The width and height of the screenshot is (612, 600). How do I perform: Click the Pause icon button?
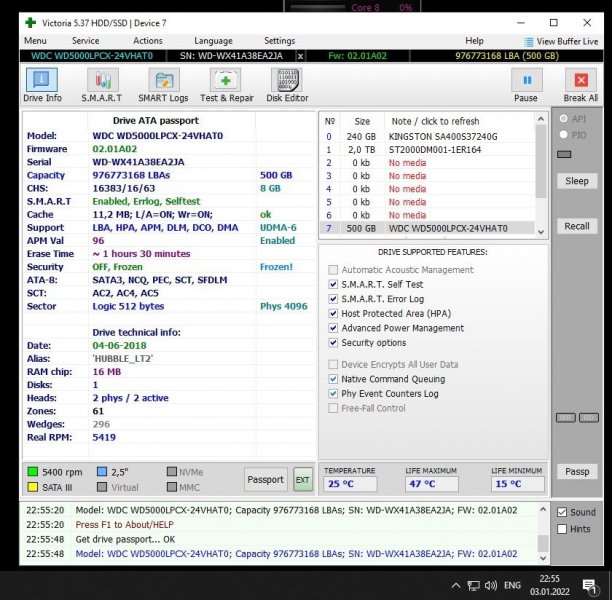pyautogui.click(x=525, y=85)
